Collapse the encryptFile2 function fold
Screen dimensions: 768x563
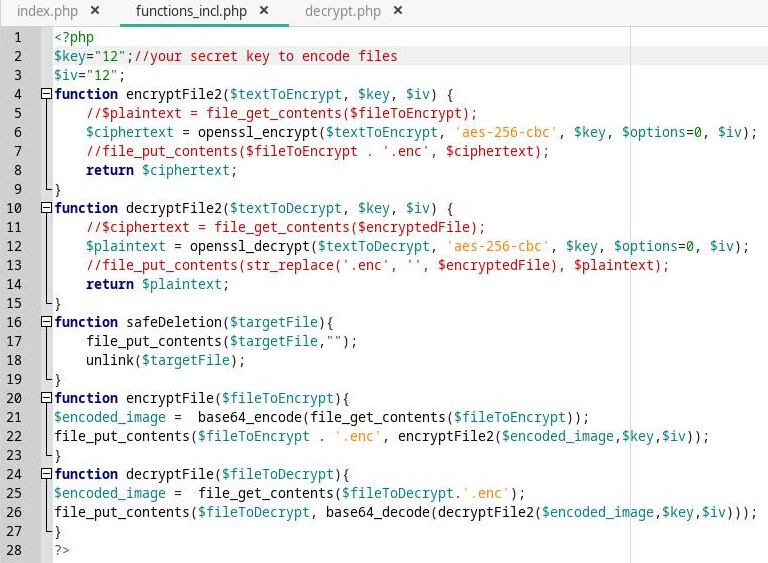coord(45,94)
